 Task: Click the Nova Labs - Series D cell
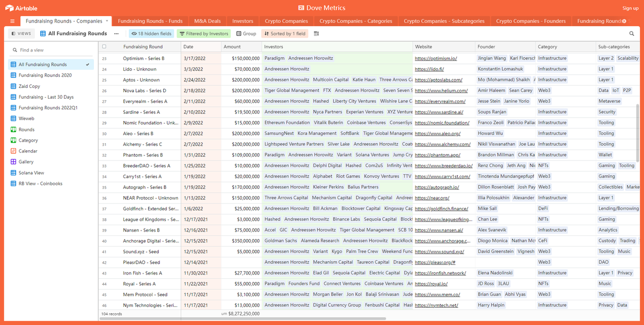(x=145, y=91)
